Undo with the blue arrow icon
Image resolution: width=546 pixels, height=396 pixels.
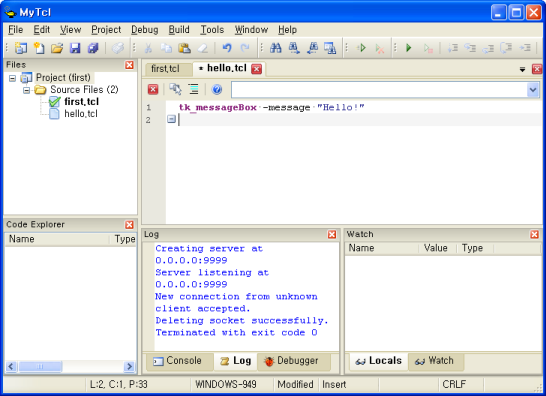click(227, 48)
